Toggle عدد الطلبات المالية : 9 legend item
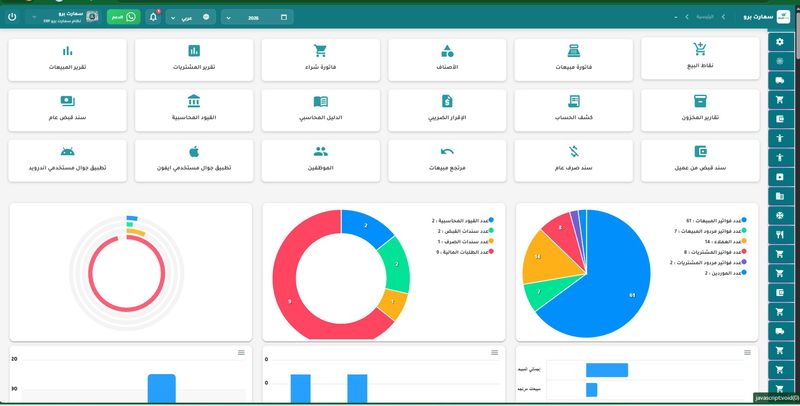 (x=465, y=251)
